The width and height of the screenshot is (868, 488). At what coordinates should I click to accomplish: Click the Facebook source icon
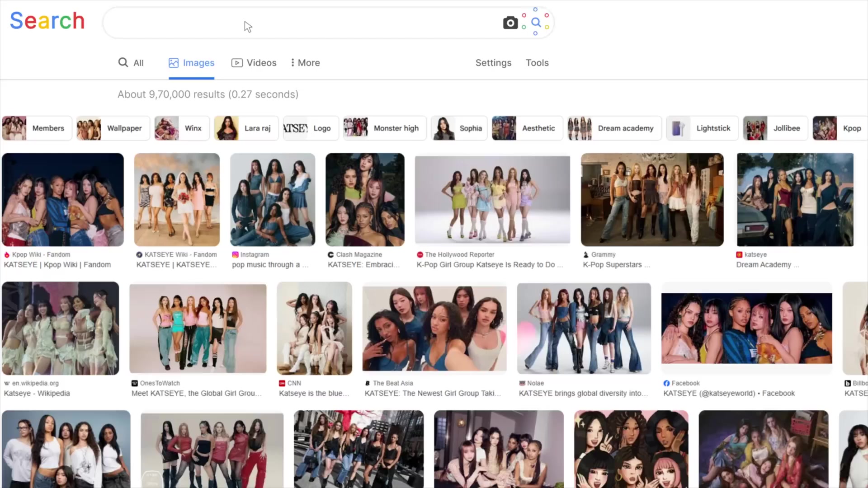click(666, 383)
